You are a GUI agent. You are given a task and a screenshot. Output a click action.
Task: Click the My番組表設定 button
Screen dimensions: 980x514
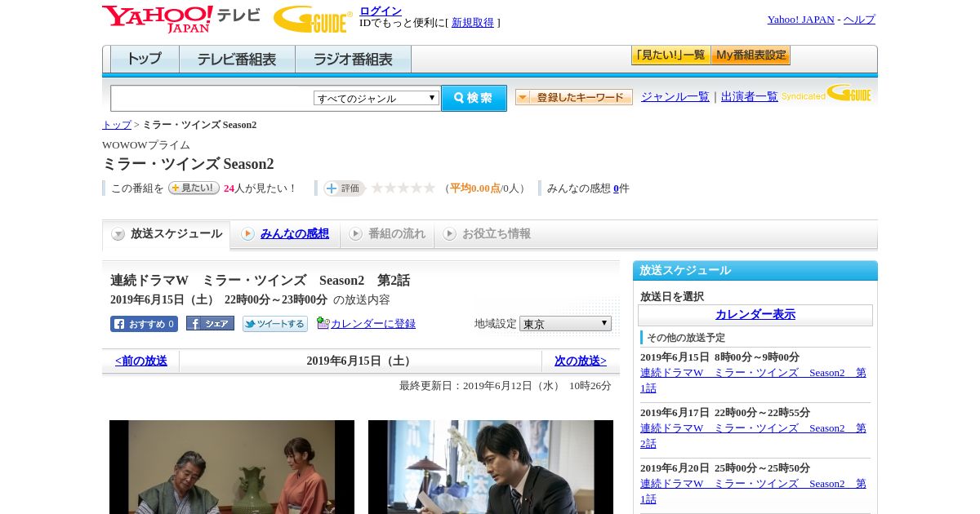click(751, 55)
